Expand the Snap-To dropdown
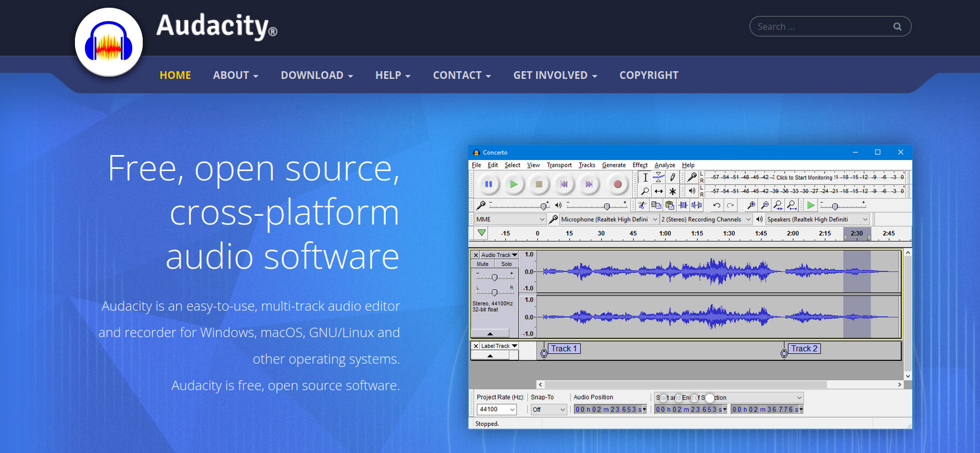980x453 pixels. pyautogui.click(x=548, y=409)
